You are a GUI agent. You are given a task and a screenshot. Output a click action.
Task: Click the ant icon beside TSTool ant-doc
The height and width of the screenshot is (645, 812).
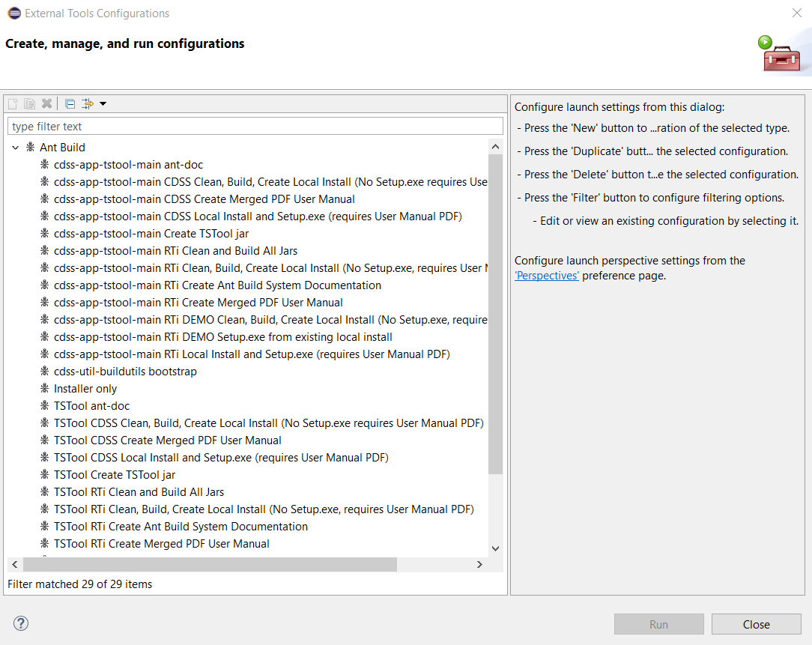(45, 406)
